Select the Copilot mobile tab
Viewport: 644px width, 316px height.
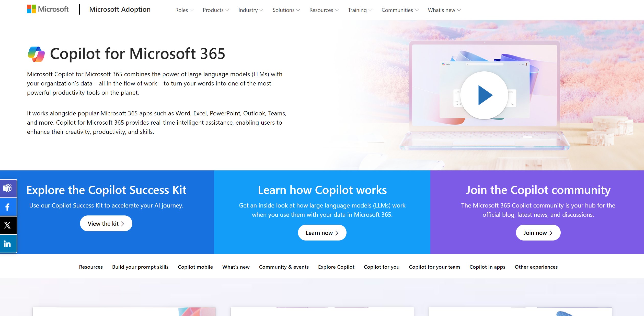195,267
